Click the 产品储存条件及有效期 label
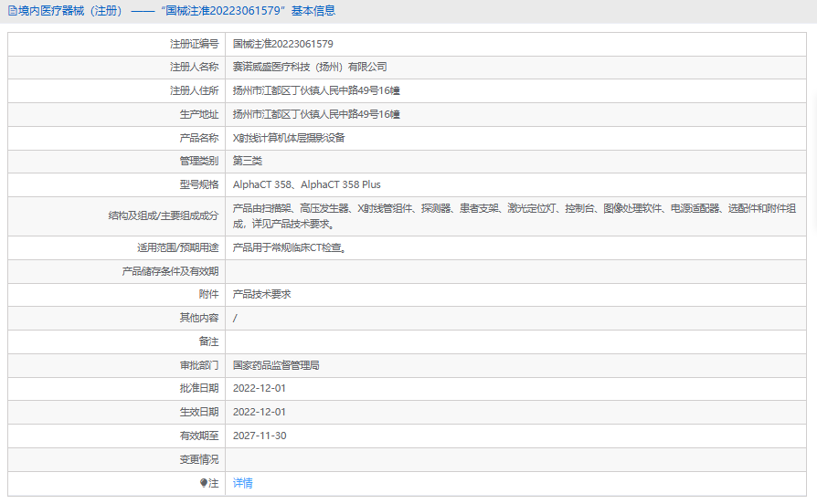Viewport: 817px width, 504px height. pyautogui.click(x=170, y=271)
